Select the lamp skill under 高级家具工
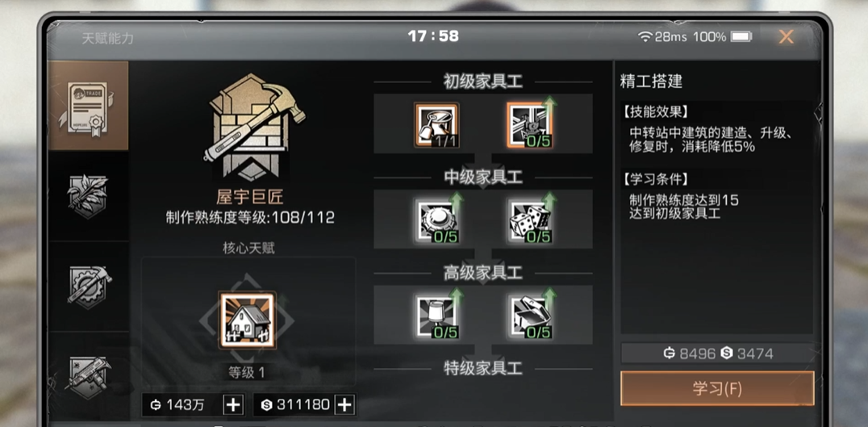Screen dimensions: 868x427 (x=436, y=316)
